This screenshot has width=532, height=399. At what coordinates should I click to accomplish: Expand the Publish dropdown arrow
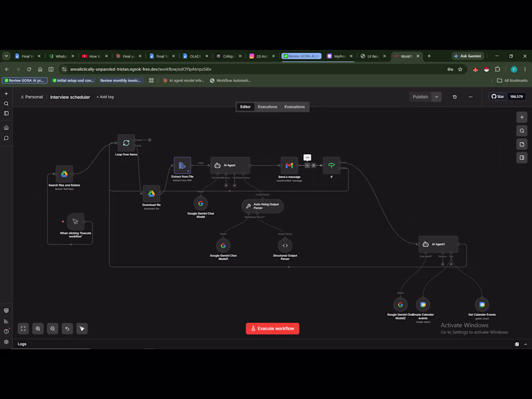437,97
